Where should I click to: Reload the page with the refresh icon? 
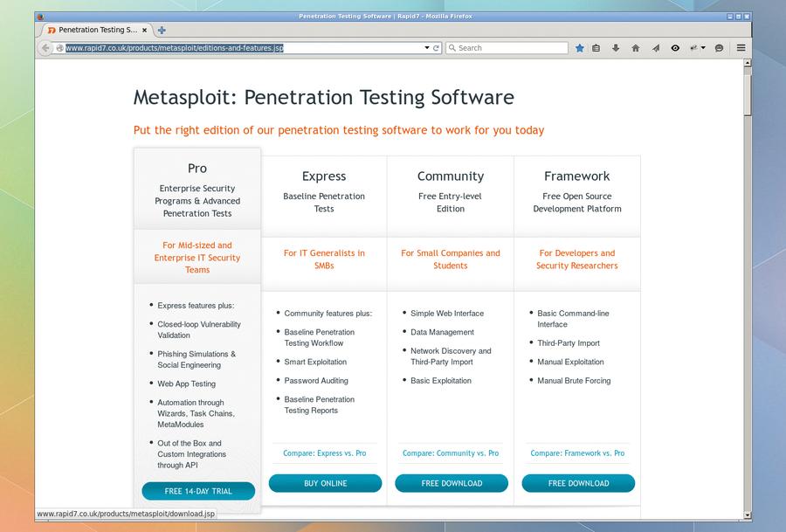pos(436,48)
